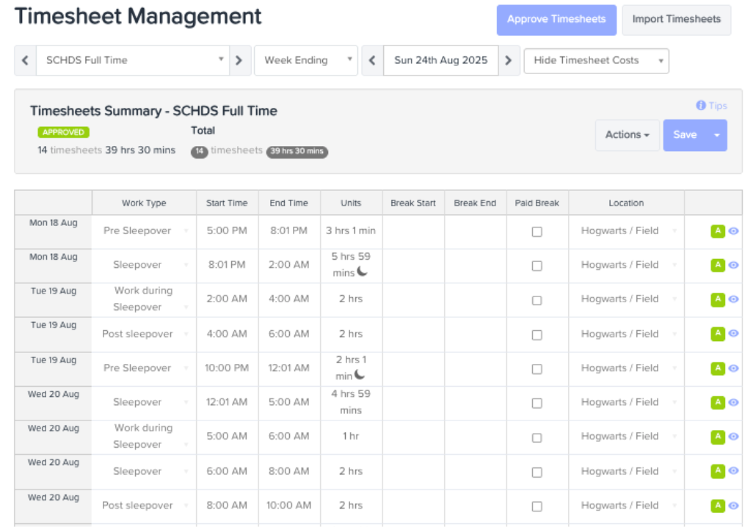Tick Paid Break checkbox for Wed 20 Aug 12:01 AM Sleepover
This screenshot has width=756, height=532.
(x=537, y=404)
